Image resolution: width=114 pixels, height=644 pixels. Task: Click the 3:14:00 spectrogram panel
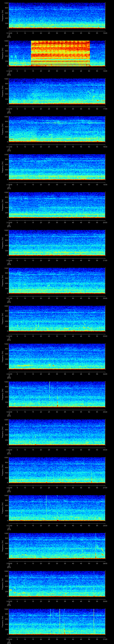click(57, 16)
